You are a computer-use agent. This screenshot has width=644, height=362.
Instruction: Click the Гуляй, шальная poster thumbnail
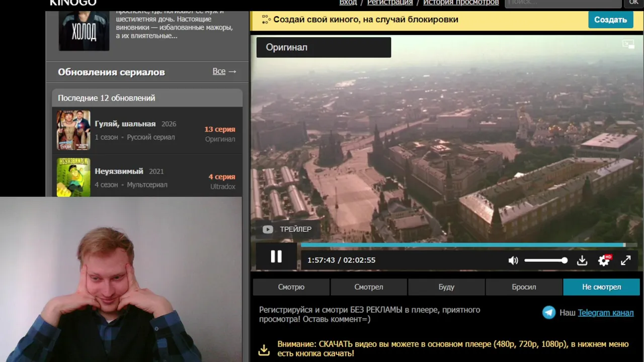73,130
